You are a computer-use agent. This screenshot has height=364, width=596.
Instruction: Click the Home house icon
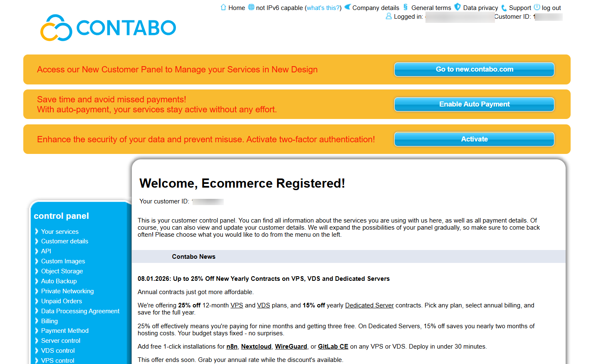coord(223,7)
